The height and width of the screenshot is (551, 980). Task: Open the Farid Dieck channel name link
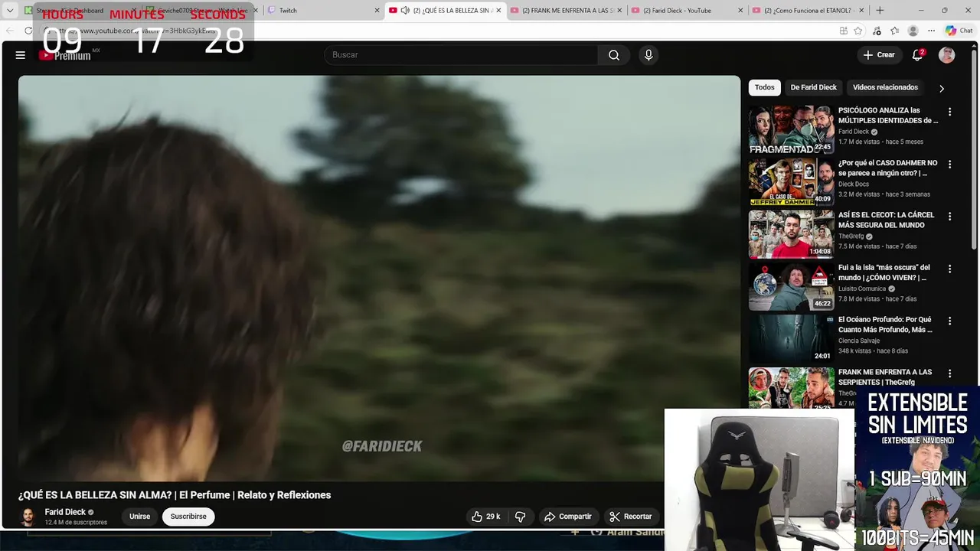(x=65, y=512)
